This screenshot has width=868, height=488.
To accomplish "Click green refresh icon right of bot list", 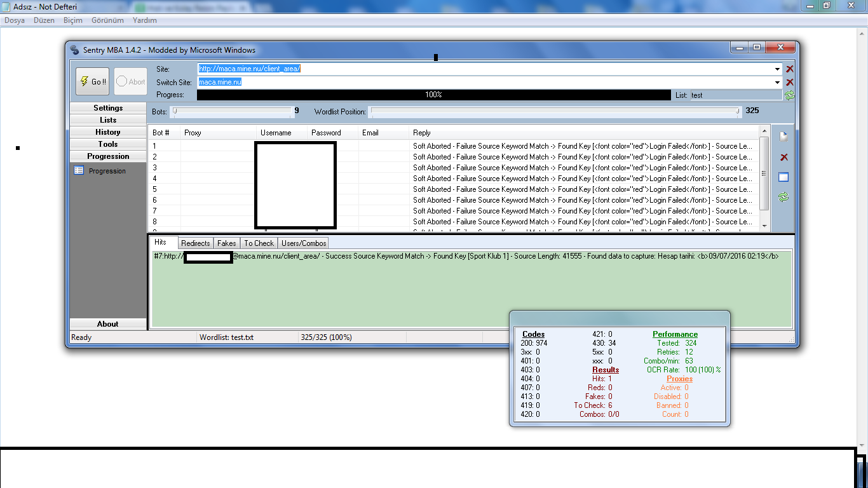I will click(x=783, y=198).
